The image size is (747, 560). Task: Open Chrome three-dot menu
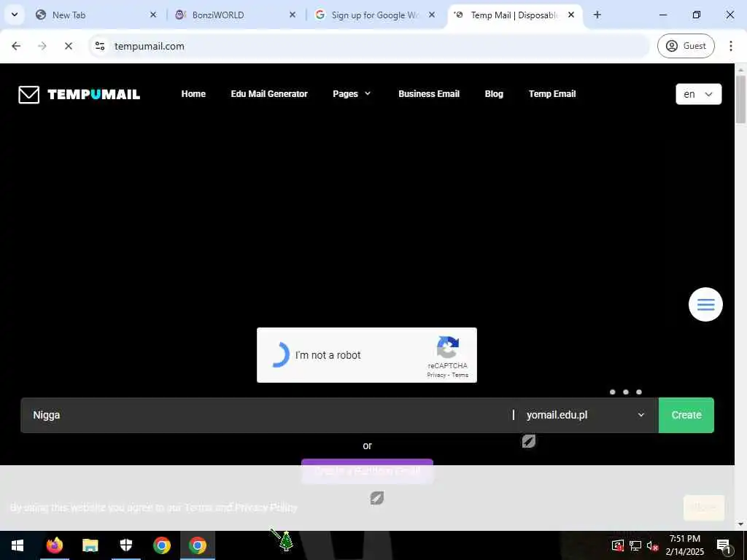pyautogui.click(x=730, y=46)
